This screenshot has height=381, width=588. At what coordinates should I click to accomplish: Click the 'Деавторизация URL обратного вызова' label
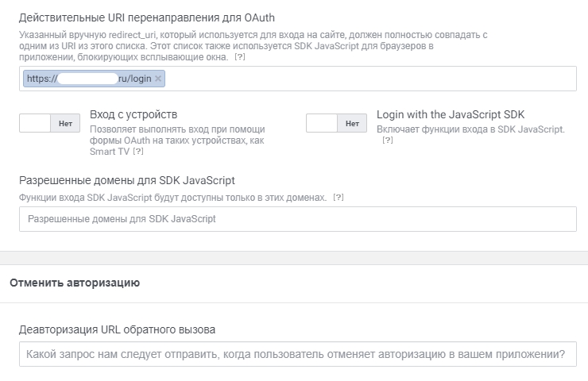point(117,329)
